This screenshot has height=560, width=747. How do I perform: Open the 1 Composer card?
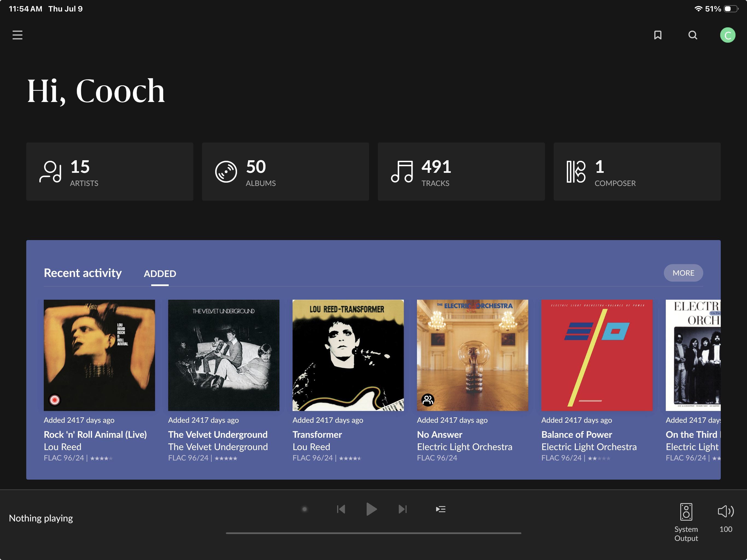637,171
